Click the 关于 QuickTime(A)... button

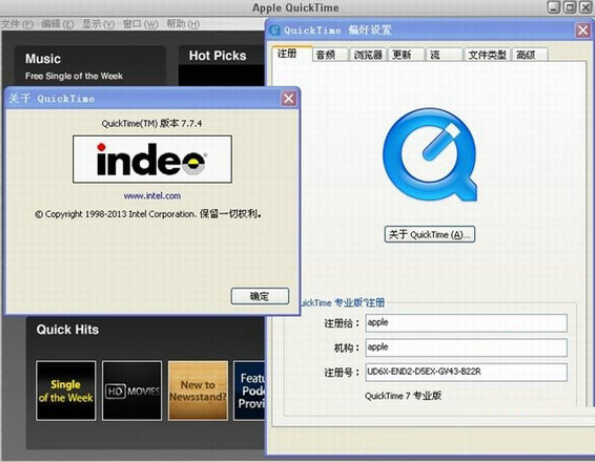430,234
